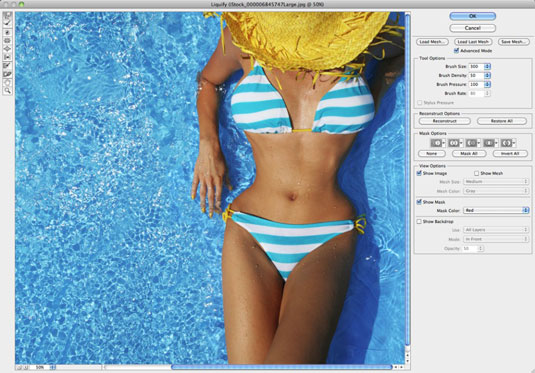This screenshot has width=535, height=373.
Task: Select the Bloat tool
Action: coord(8,49)
